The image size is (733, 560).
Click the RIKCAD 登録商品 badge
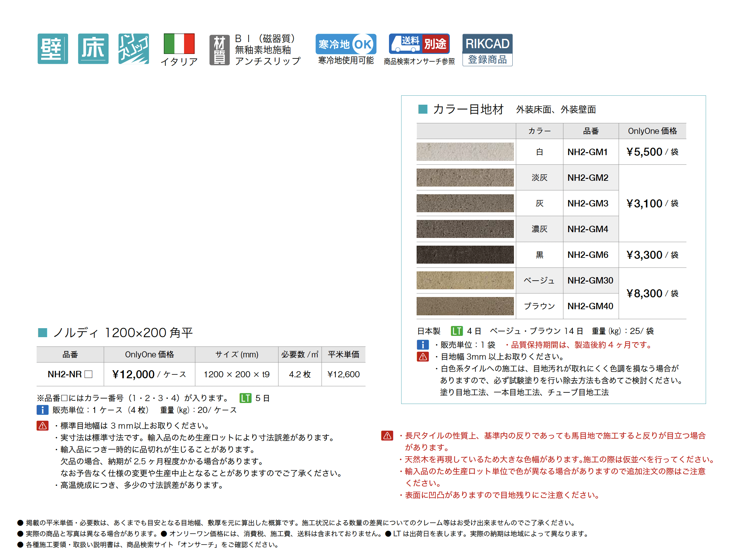pyautogui.click(x=487, y=50)
